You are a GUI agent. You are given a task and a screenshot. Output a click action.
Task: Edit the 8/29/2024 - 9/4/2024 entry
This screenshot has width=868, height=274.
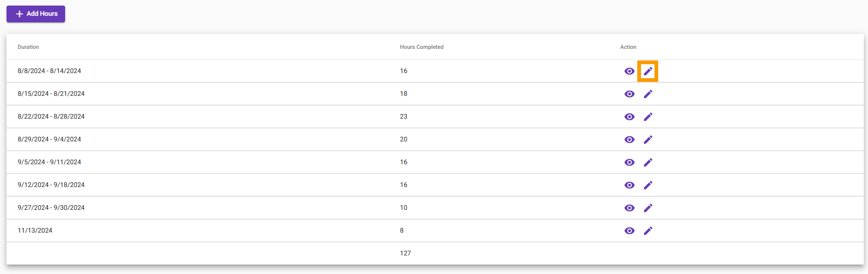648,140
